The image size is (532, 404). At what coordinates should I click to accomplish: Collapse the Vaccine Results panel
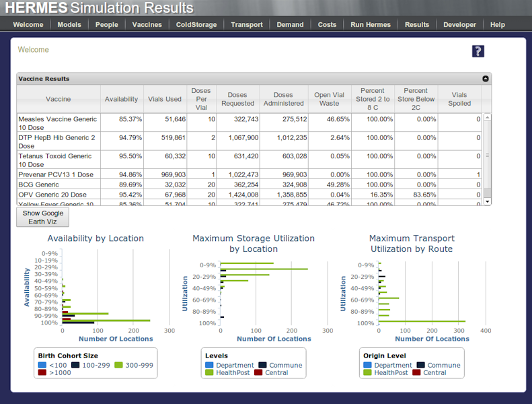[x=486, y=79]
